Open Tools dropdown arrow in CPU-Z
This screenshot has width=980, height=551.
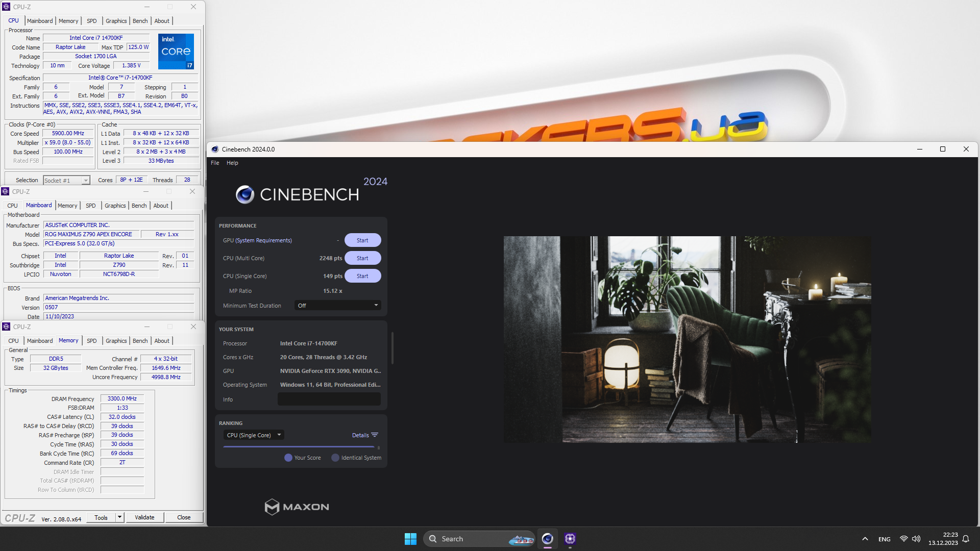tap(119, 517)
